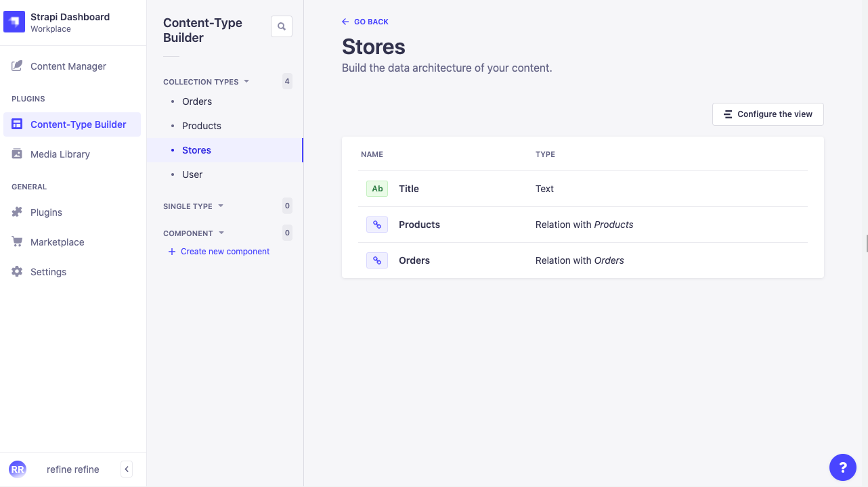This screenshot has width=868, height=487.
Task: Click the relation link icon beside Products
Action: (377, 224)
